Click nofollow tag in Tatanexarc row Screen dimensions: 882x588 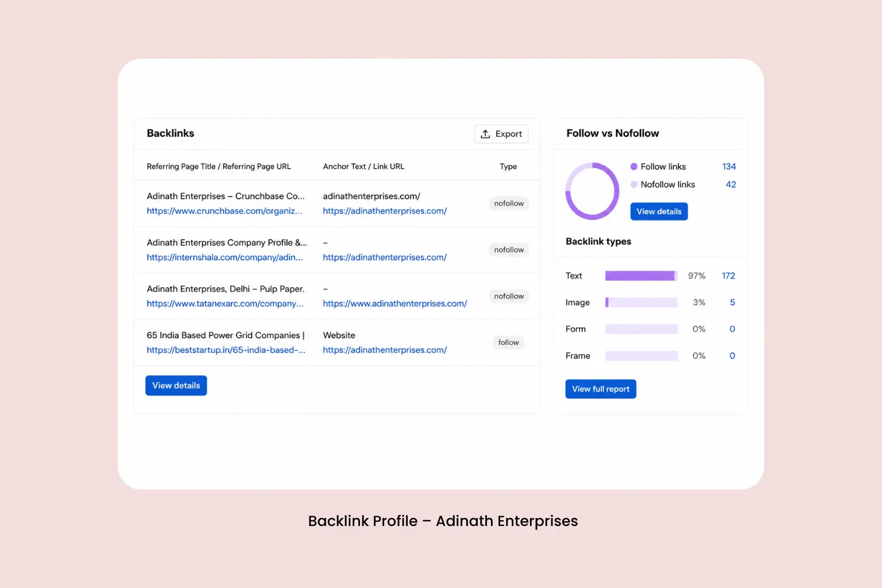tap(509, 296)
